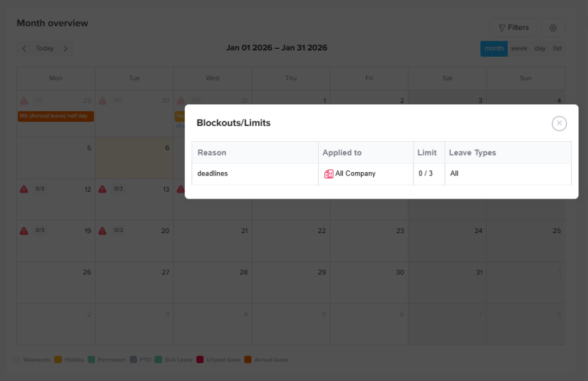
Task: Switch to the list view tab
Action: pos(557,49)
